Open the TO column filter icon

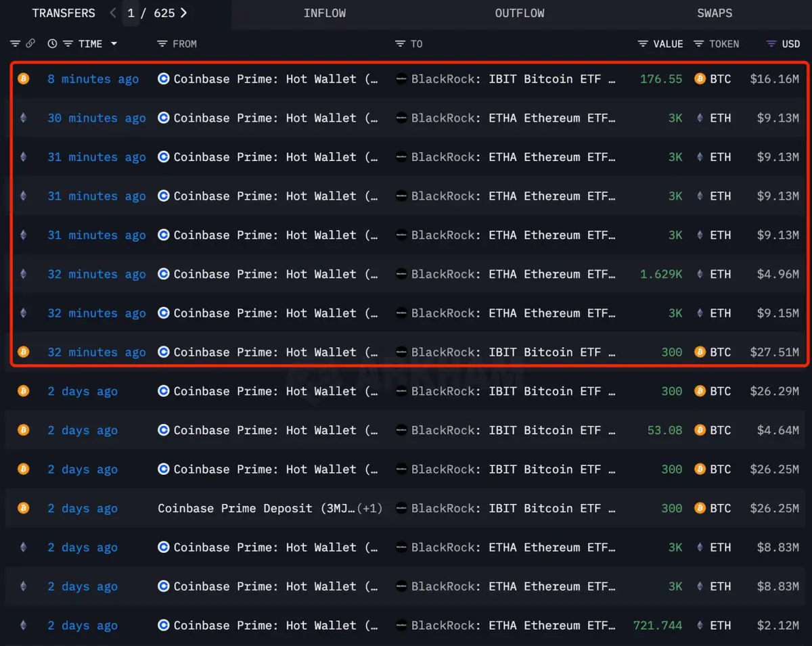pos(400,44)
